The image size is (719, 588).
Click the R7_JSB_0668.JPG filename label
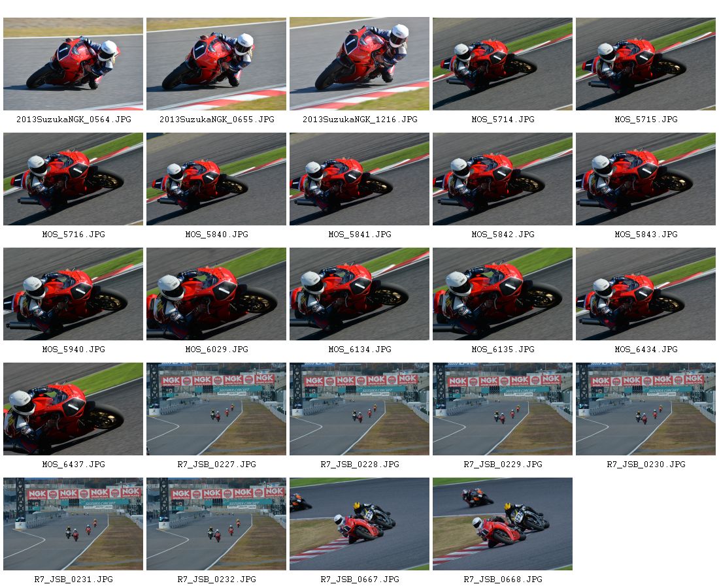click(503, 580)
